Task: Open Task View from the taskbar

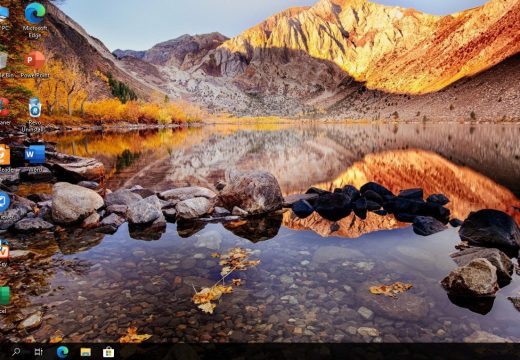Action: coord(39,352)
